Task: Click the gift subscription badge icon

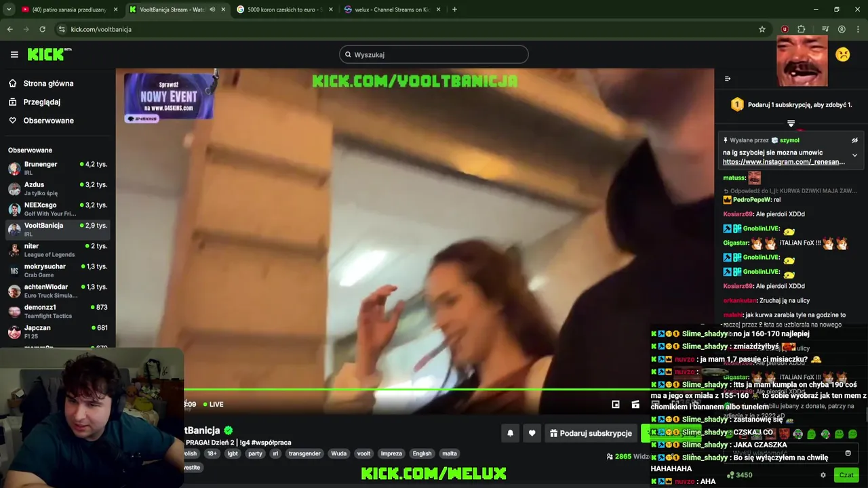Action: 737,104
